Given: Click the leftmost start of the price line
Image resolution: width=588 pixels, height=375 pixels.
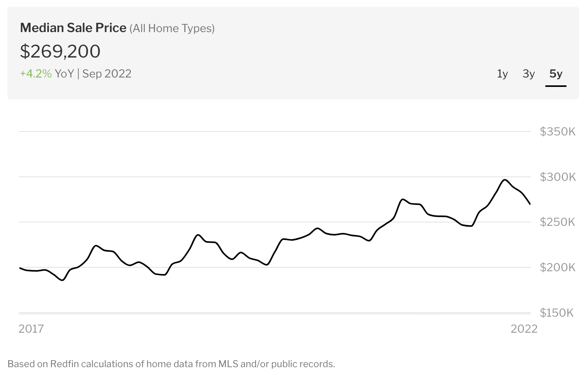Looking at the screenshot, I should point(20,268).
